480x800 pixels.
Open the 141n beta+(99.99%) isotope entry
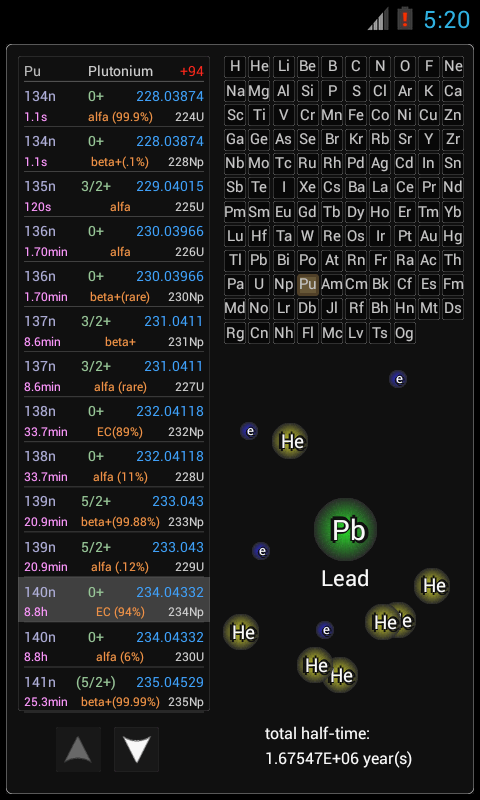(114, 690)
